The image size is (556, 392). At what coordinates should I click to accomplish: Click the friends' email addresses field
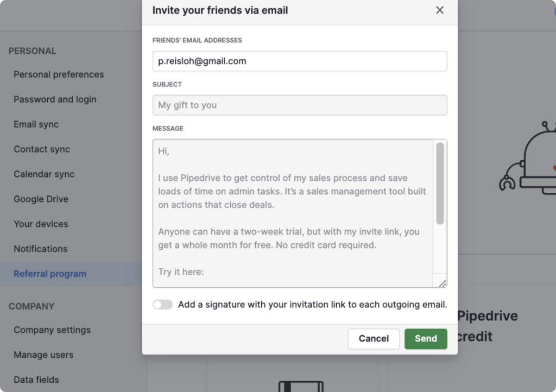click(300, 61)
